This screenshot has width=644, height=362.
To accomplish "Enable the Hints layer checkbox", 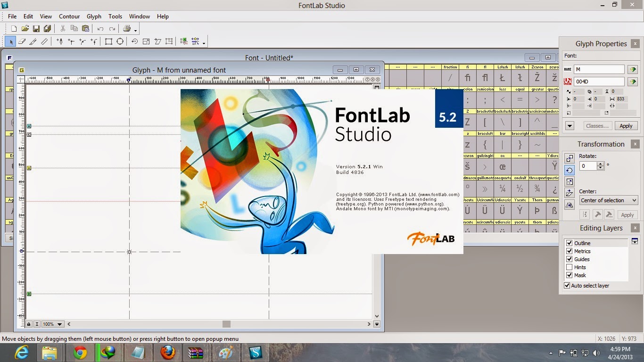I will click(x=569, y=267).
